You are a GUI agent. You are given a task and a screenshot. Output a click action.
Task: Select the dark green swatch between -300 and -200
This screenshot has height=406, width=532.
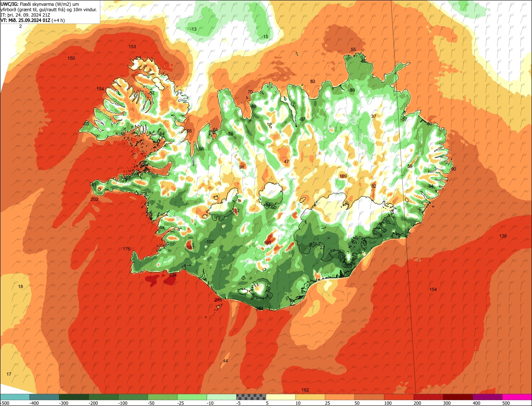74,396
